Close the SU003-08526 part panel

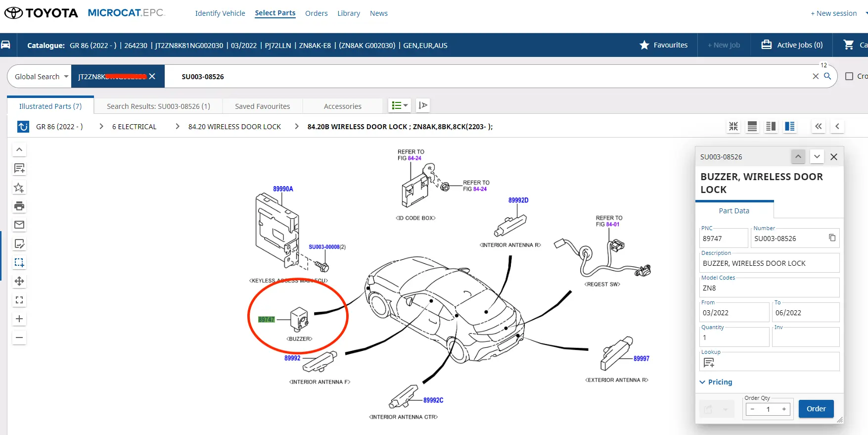tap(834, 157)
